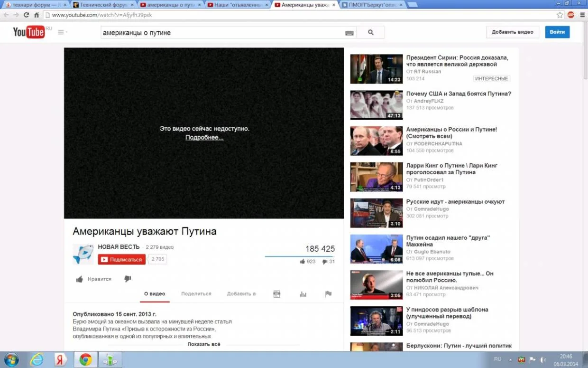Open the 'Добавить в' tab
588x368 pixels.
(x=241, y=294)
